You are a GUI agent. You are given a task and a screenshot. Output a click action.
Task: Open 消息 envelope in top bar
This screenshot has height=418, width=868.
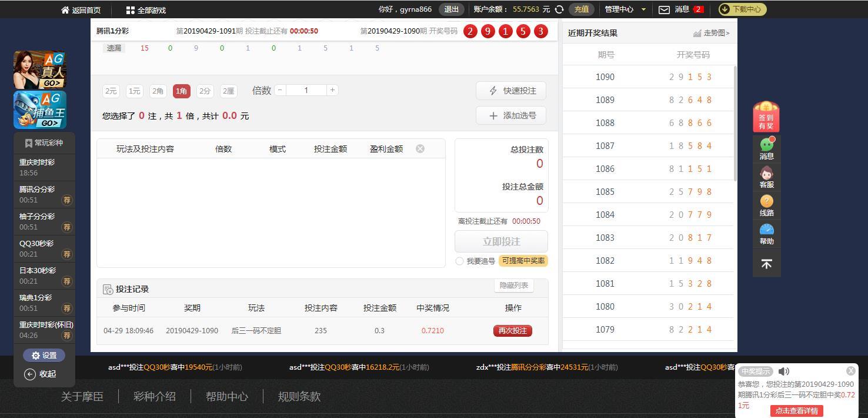pyautogui.click(x=680, y=9)
